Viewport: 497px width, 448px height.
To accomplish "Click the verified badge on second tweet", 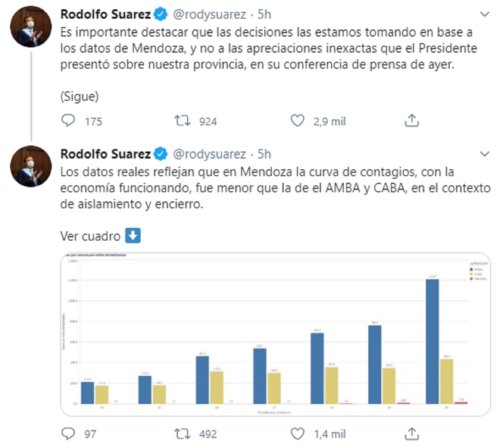I will pyautogui.click(x=160, y=154).
